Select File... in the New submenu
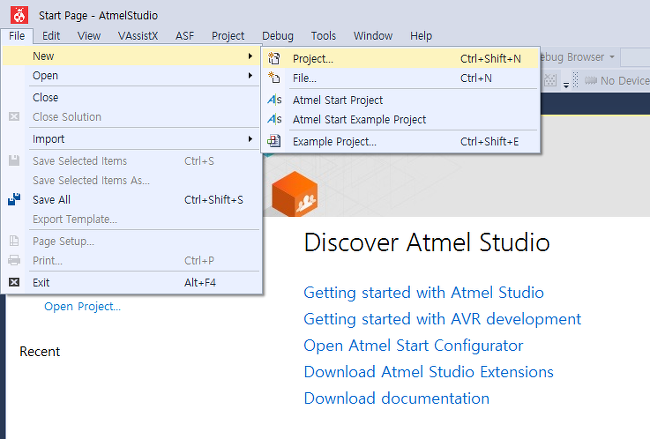 401,78
